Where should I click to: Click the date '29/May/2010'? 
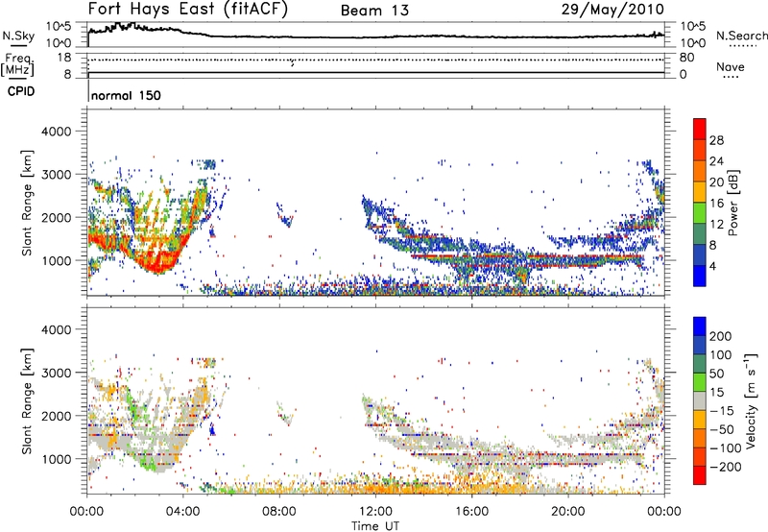(x=612, y=10)
